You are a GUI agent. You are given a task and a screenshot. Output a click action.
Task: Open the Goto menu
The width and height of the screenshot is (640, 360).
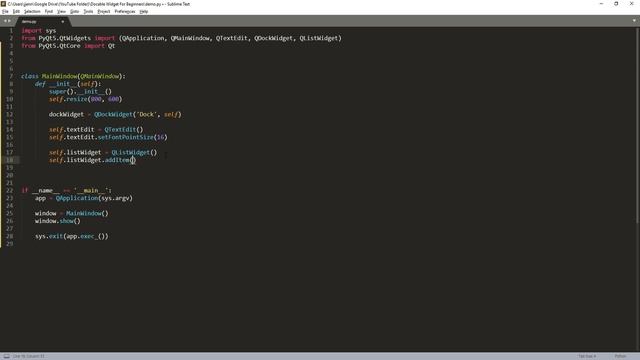74,11
